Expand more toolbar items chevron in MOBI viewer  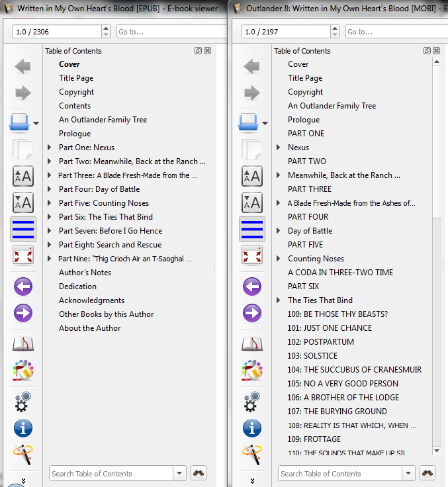click(x=252, y=481)
